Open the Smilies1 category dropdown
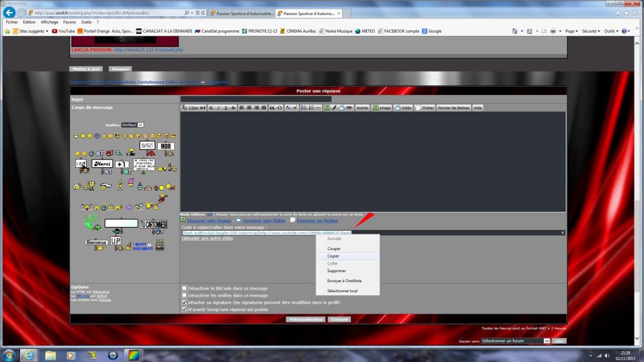The image size is (644, 362). [x=132, y=125]
